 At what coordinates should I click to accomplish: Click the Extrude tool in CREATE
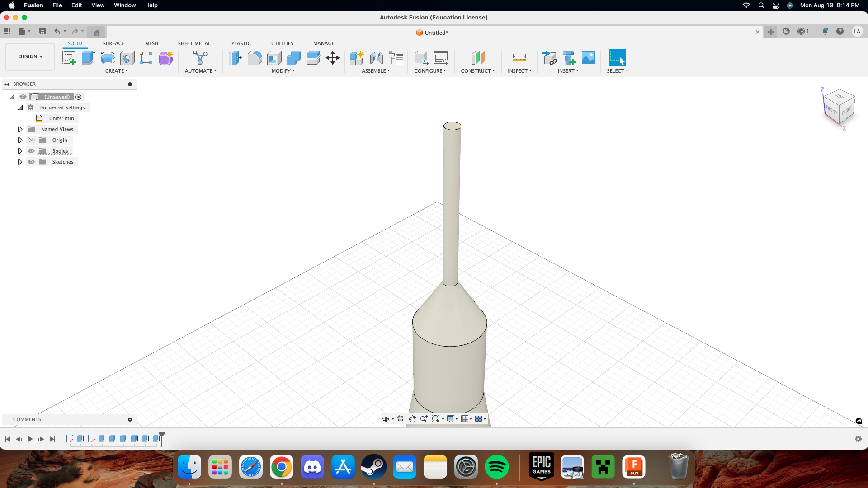tap(88, 58)
